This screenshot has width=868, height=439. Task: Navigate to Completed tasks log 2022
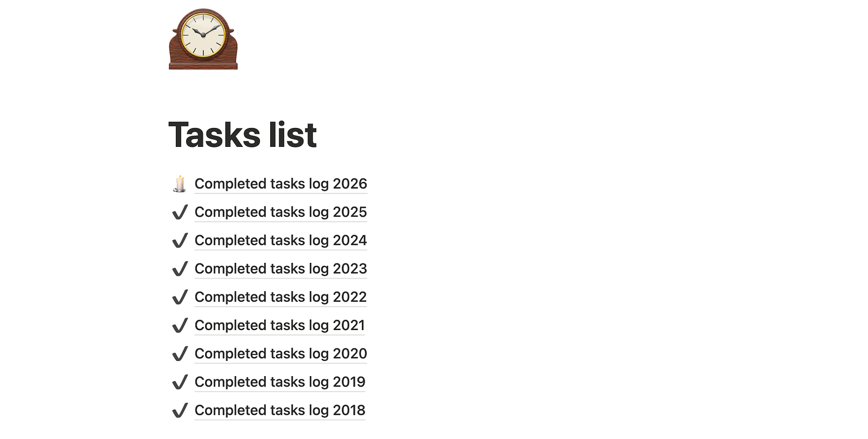[280, 298]
